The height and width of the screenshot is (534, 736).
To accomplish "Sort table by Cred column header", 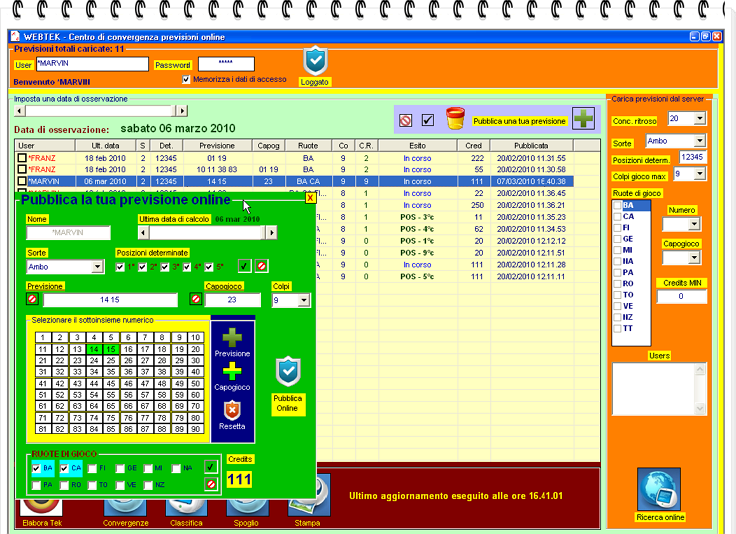I will tap(473, 145).
